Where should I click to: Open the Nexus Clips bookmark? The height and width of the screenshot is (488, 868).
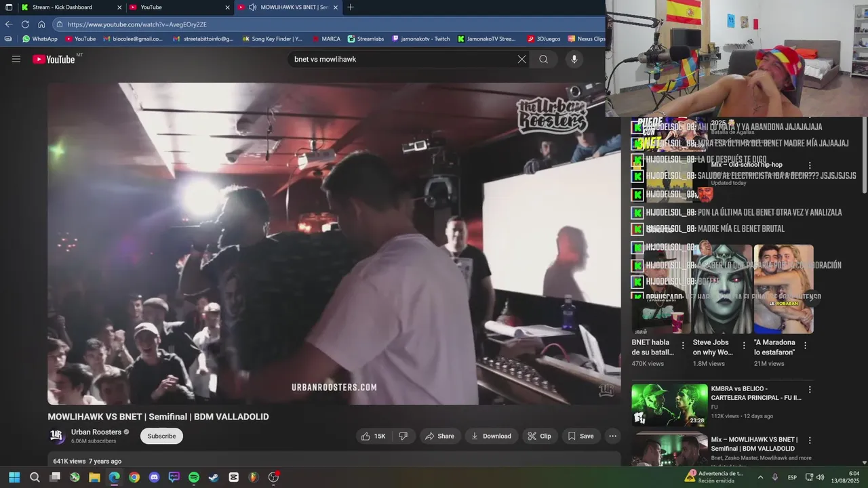tap(587, 39)
